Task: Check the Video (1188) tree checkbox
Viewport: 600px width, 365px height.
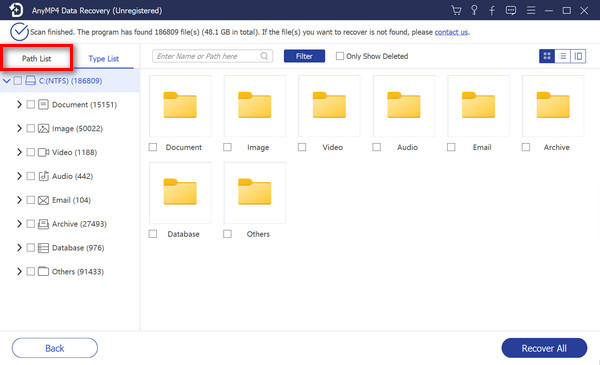Action: [31, 152]
